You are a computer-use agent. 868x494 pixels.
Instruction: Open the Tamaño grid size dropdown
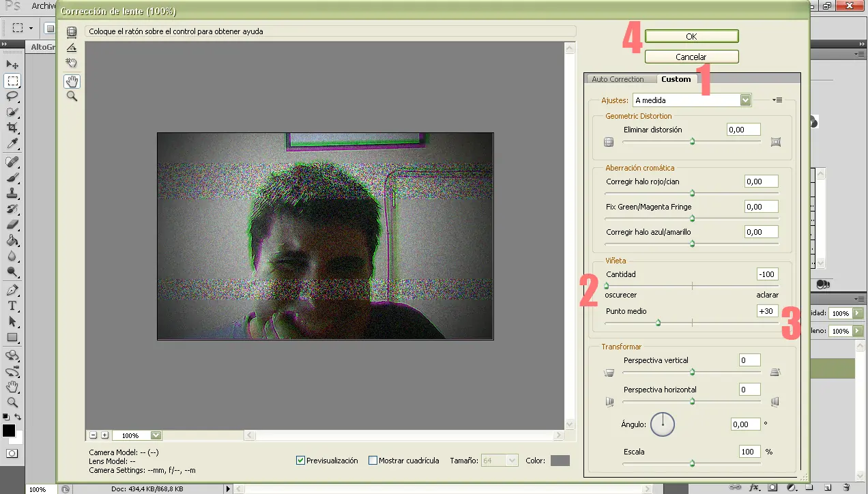click(x=500, y=461)
